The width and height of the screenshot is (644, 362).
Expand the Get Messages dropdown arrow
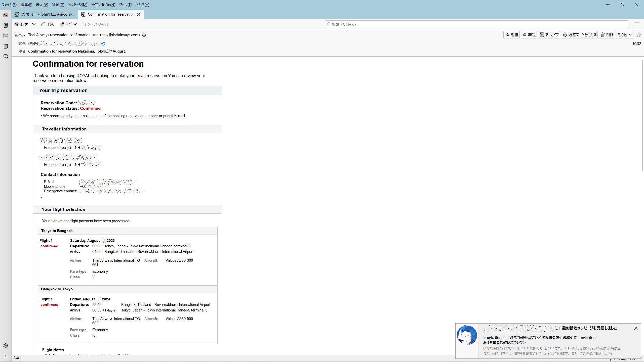(34, 24)
